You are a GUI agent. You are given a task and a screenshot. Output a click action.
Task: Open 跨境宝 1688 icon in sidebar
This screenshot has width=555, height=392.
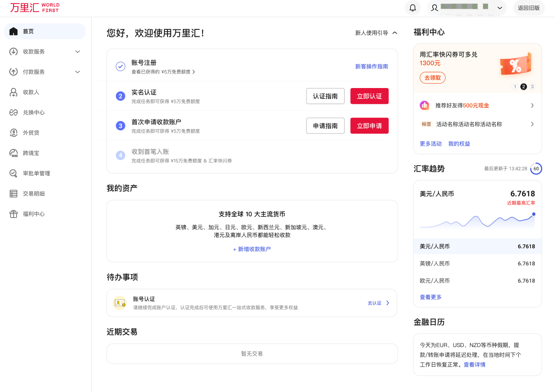[x=14, y=153]
